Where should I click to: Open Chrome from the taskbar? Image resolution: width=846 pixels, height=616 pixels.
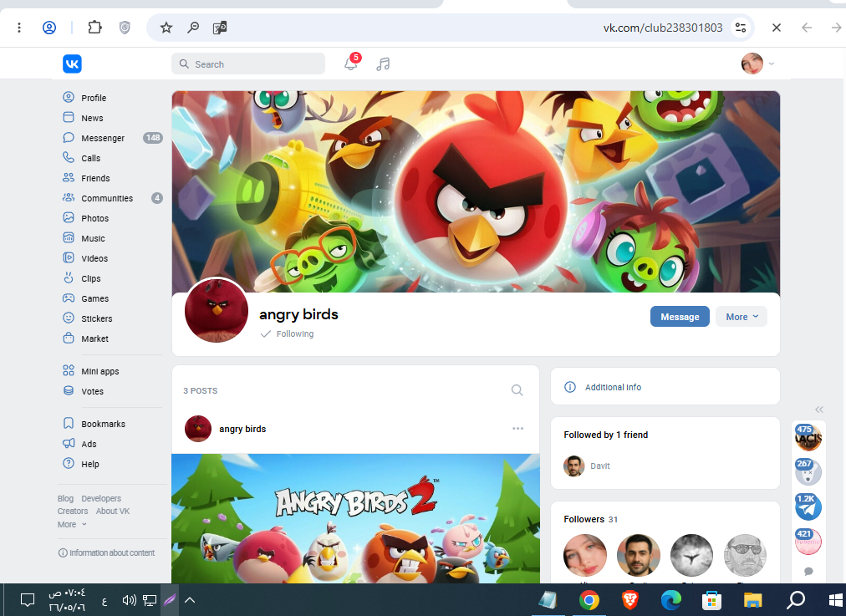(x=589, y=600)
